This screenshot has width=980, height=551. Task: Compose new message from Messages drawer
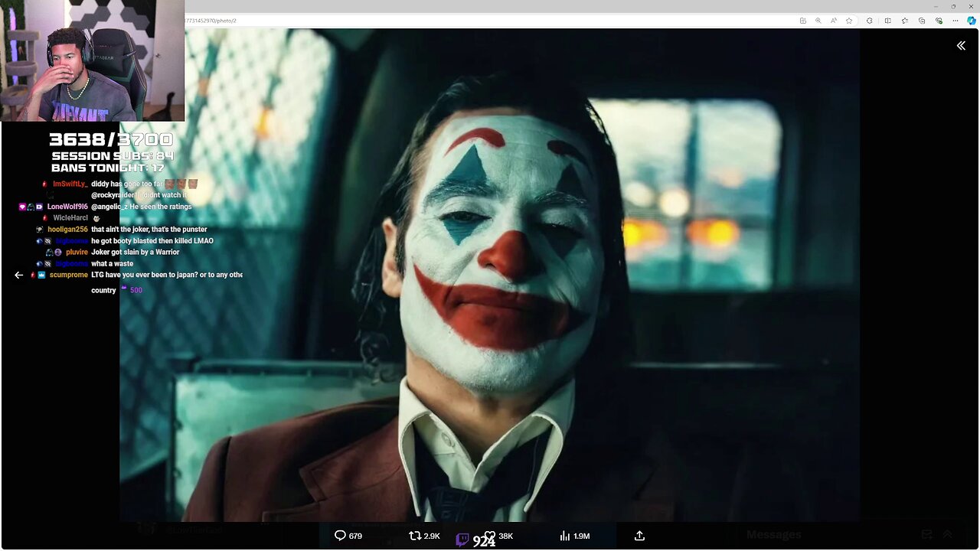click(926, 534)
